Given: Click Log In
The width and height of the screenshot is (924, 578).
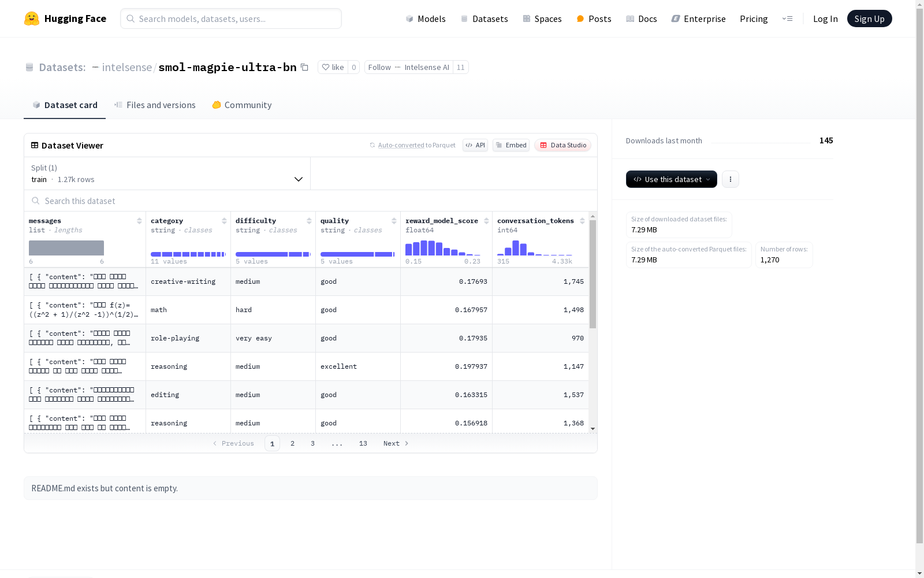Looking at the screenshot, I should coord(825,18).
